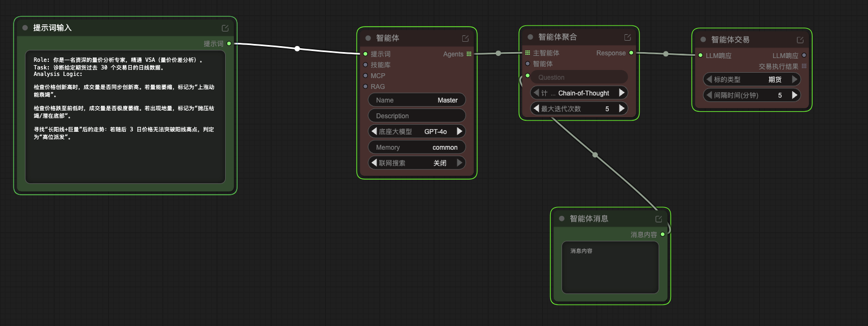Switch 联网搜索 to previous option

coord(374,163)
